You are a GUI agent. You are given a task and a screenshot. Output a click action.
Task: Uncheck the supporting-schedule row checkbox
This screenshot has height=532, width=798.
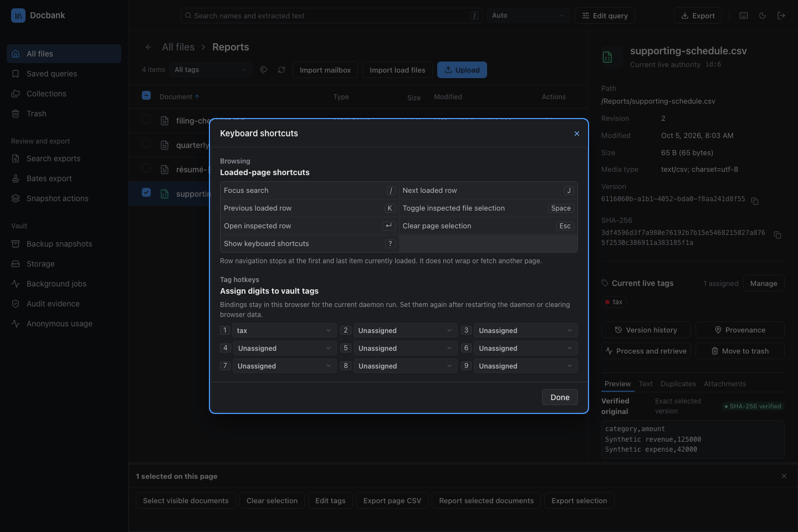(146, 192)
